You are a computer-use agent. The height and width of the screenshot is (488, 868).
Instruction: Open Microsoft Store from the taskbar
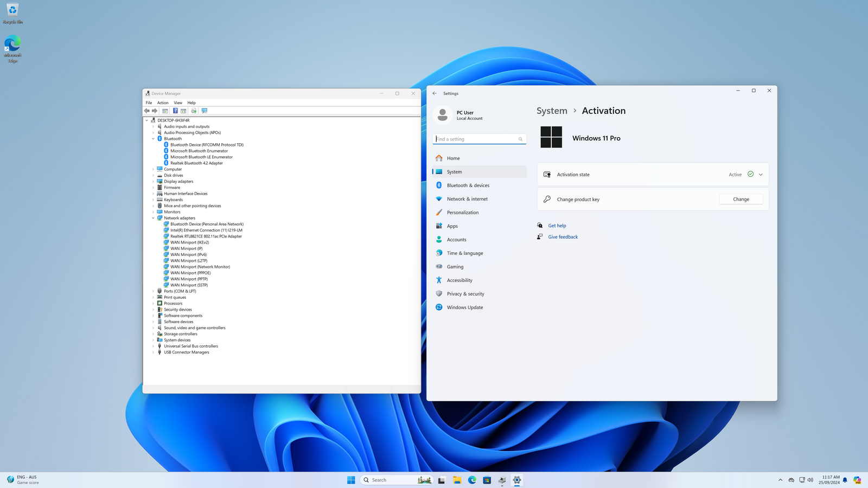pos(487,480)
